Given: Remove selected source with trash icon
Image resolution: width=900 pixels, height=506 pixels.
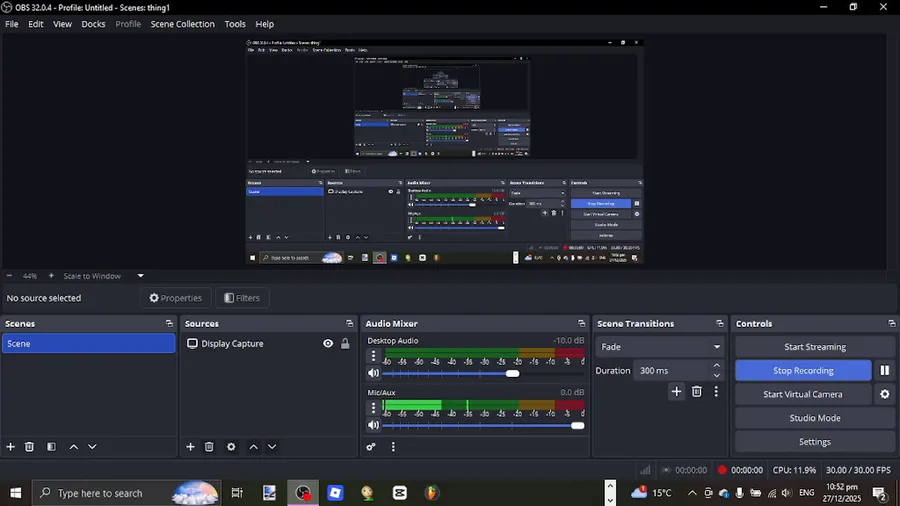Looking at the screenshot, I should pyautogui.click(x=209, y=446).
